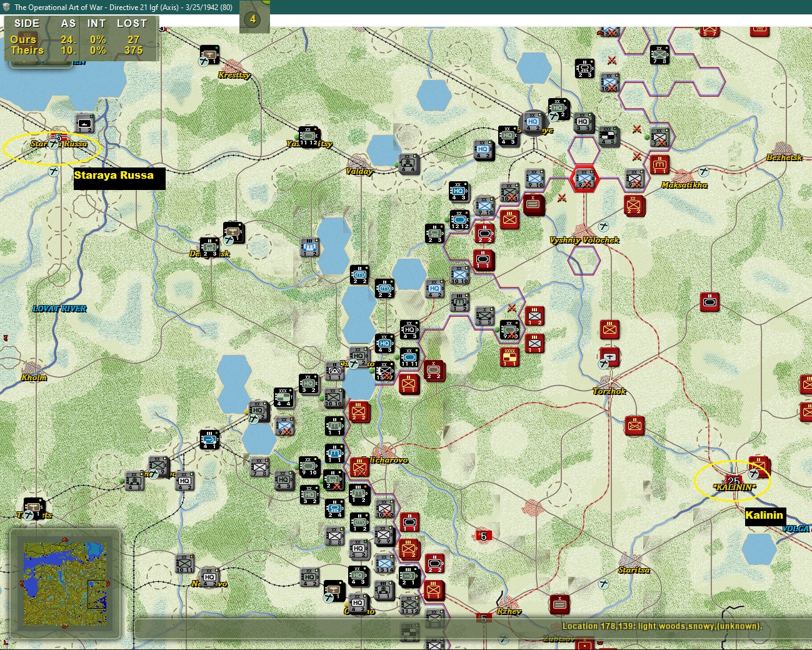Viewport: 812px width, 650px height.
Task: Click the Ours row label in the combat panel
Action: pyautogui.click(x=23, y=39)
